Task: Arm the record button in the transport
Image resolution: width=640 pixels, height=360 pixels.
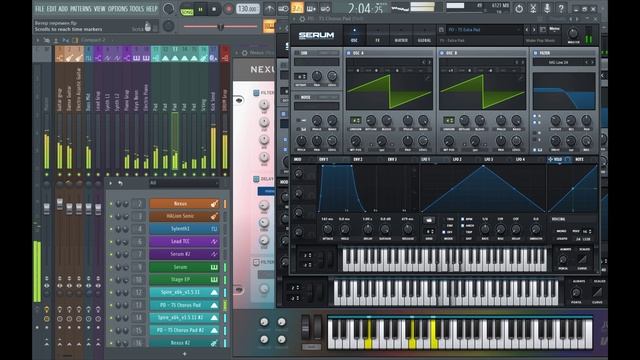Action: tap(228, 9)
